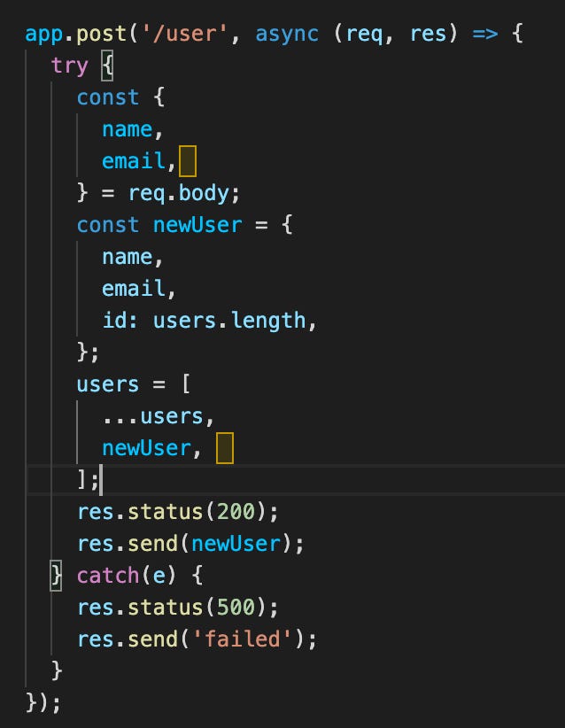Image resolution: width=565 pixels, height=728 pixels.
Task: Click length in users.length
Action: tap(267, 321)
